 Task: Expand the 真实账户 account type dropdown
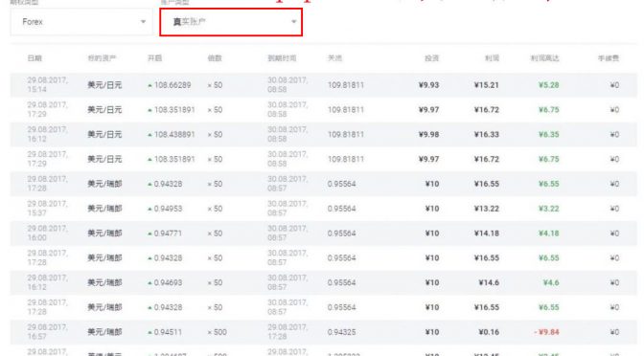coord(231,22)
